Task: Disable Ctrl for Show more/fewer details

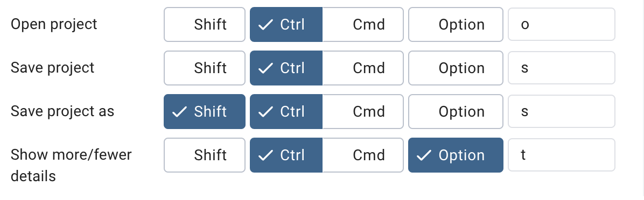Action: tap(286, 155)
